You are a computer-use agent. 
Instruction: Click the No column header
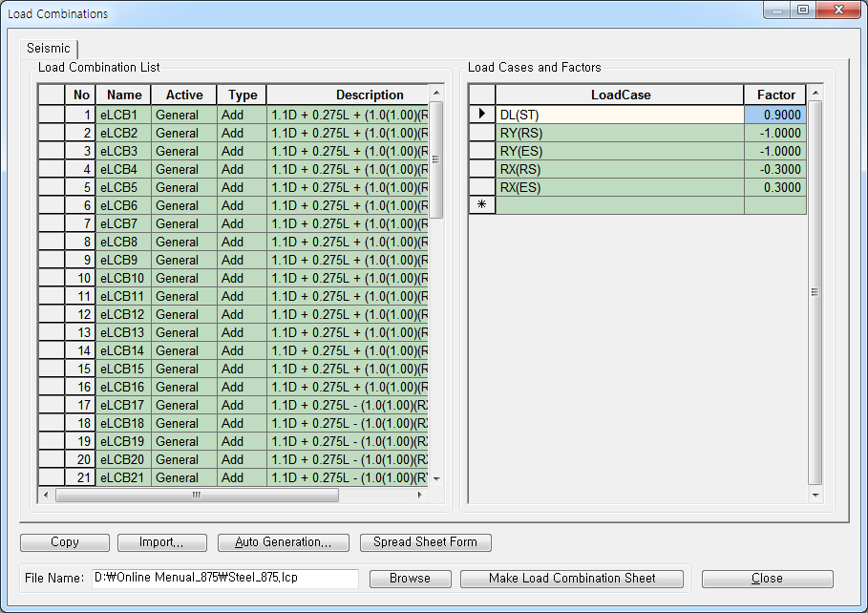tap(80, 95)
